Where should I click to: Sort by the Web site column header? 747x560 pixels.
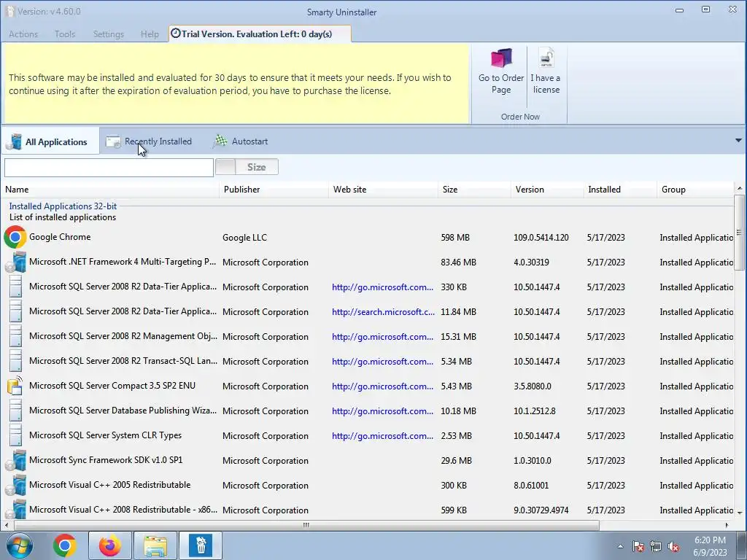click(x=383, y=190)
